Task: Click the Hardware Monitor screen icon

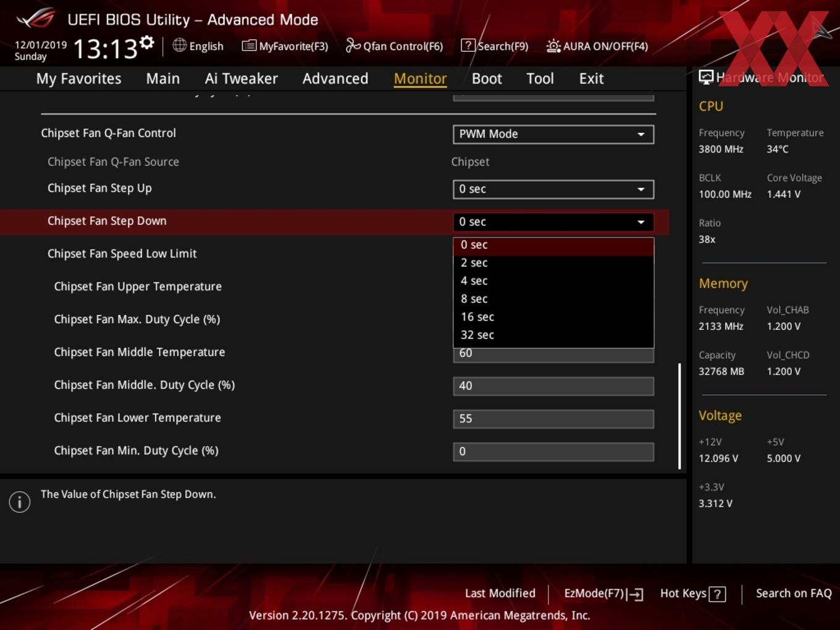Action: tap(706, 77)
